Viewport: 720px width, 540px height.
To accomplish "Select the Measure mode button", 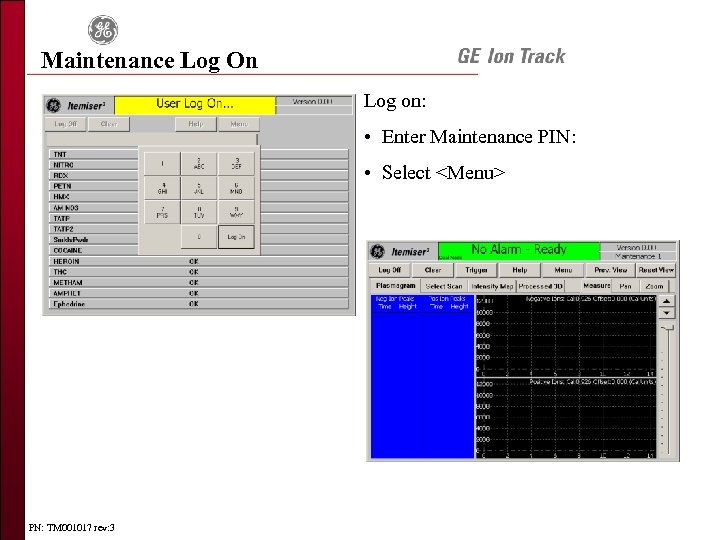I will point(596,286).
